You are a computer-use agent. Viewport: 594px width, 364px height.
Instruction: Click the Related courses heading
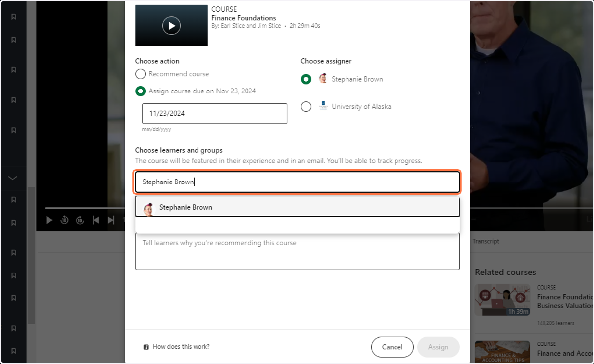505,272
